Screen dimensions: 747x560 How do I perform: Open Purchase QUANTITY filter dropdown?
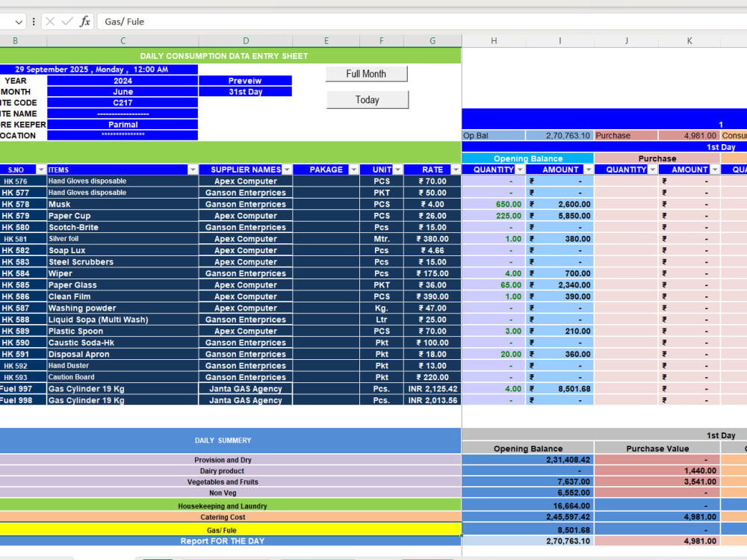653,170
